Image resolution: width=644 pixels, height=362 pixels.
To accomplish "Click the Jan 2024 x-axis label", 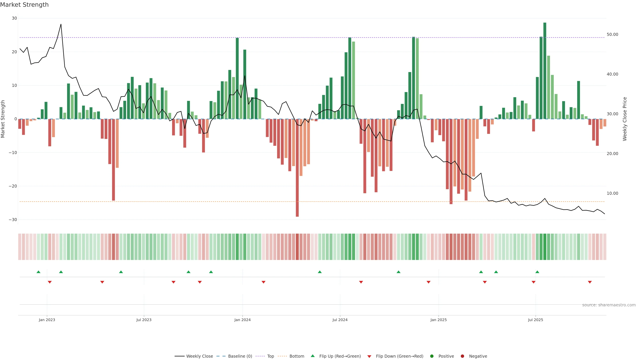I will [x=243, y=320].
